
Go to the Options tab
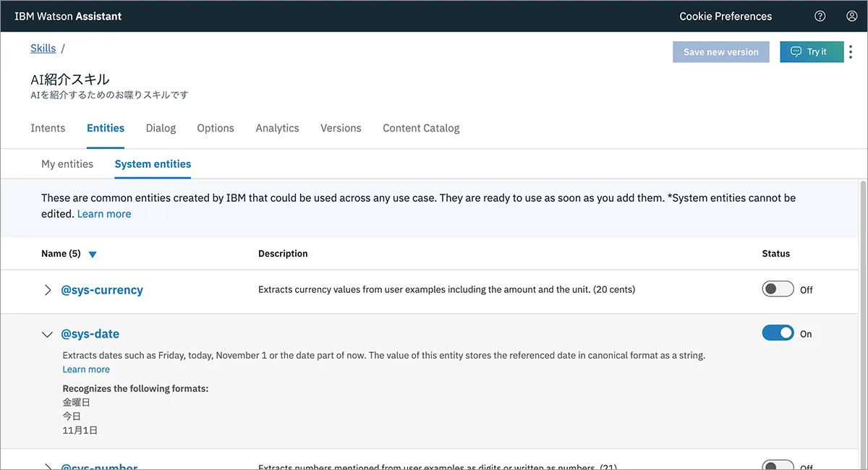[216, 128]
